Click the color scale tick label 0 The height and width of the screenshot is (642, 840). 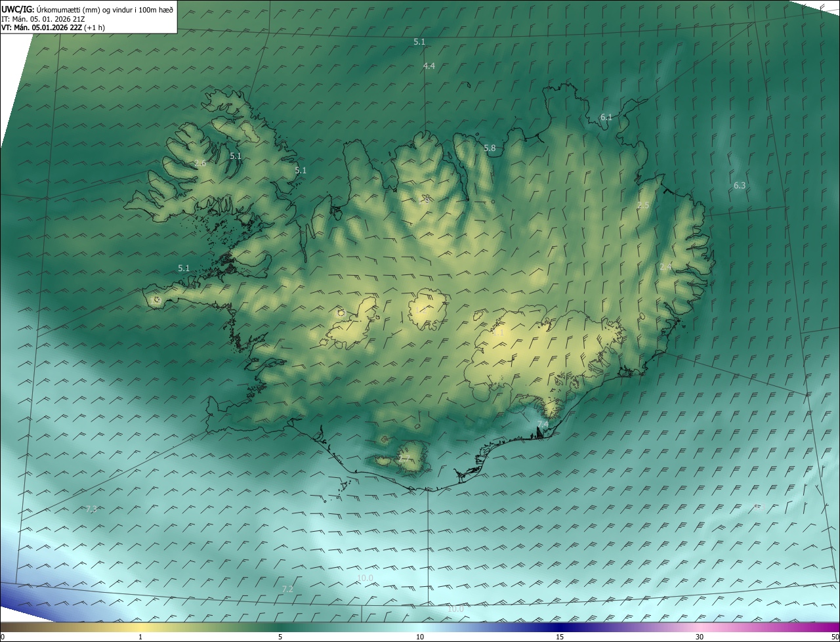(x=3, y=637)
